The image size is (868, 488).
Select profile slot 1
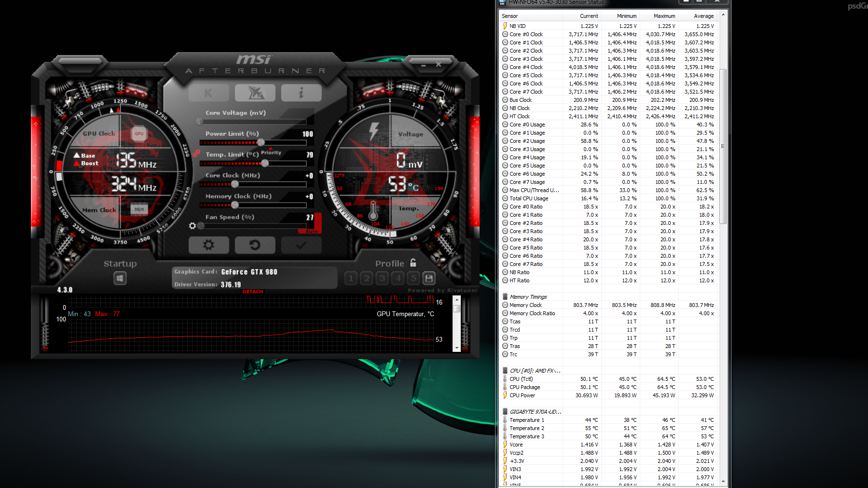pyautogui.click(x=351, y=278)
